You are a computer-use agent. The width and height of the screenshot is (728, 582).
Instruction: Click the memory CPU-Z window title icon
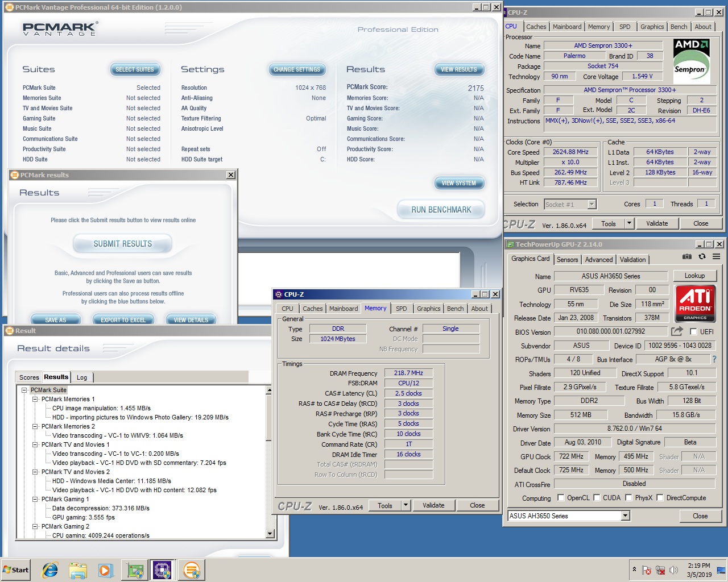pos(279,294)
